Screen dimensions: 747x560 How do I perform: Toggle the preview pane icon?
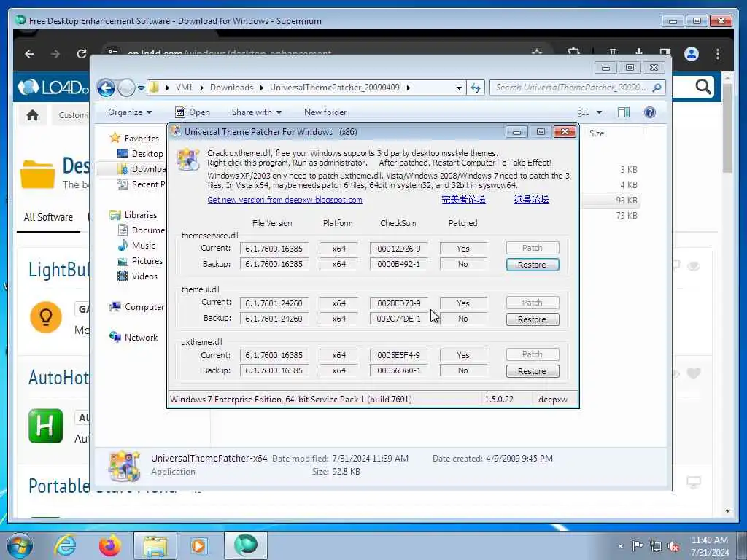click(x=624, y=112)
